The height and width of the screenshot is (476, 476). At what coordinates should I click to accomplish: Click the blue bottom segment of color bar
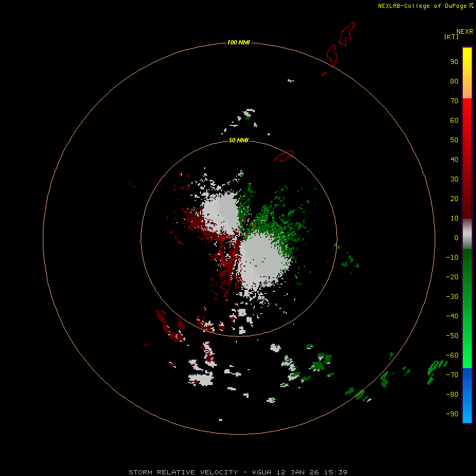pyautogui.click(x=467, y=396)
